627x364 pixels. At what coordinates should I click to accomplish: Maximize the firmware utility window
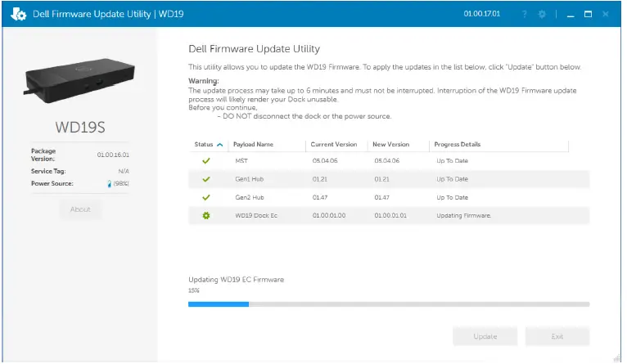pos(588,15)
